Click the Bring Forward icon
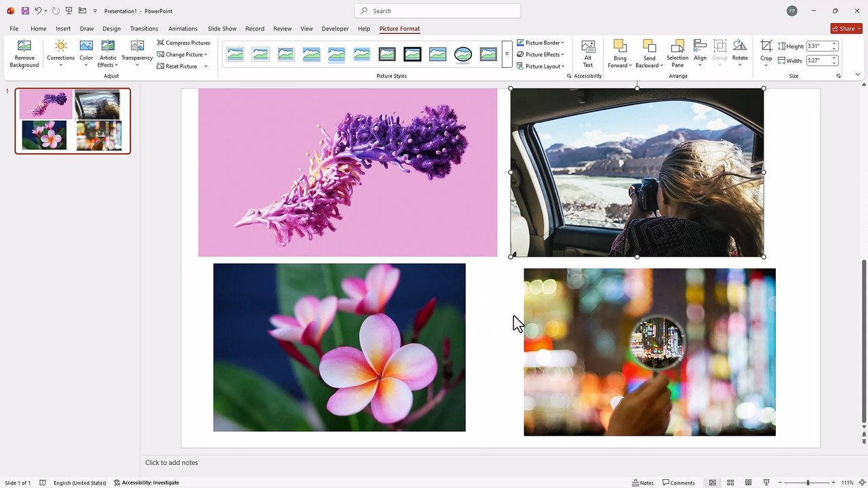The image size is (868, 488). point(619,47)
